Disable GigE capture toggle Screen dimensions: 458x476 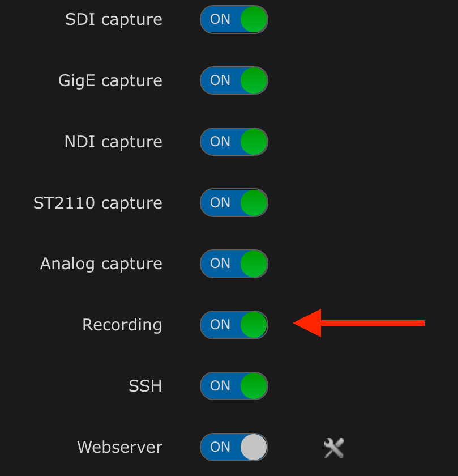tap(234, 80)
